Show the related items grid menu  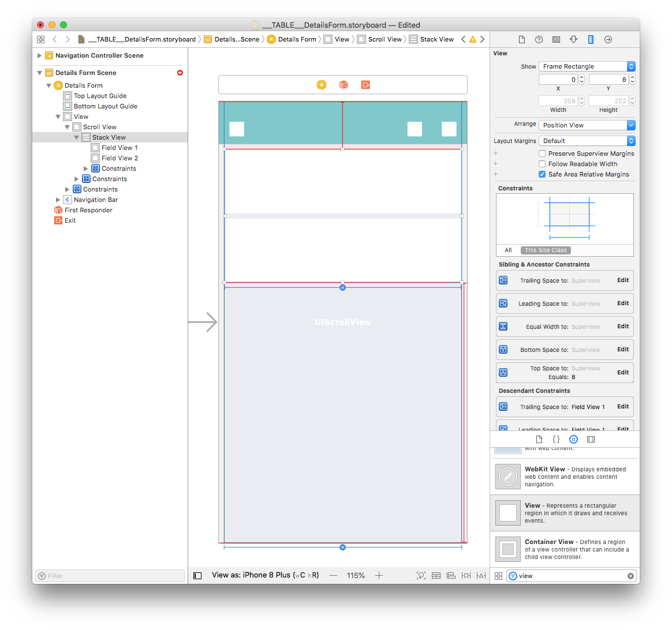point(41,39)
